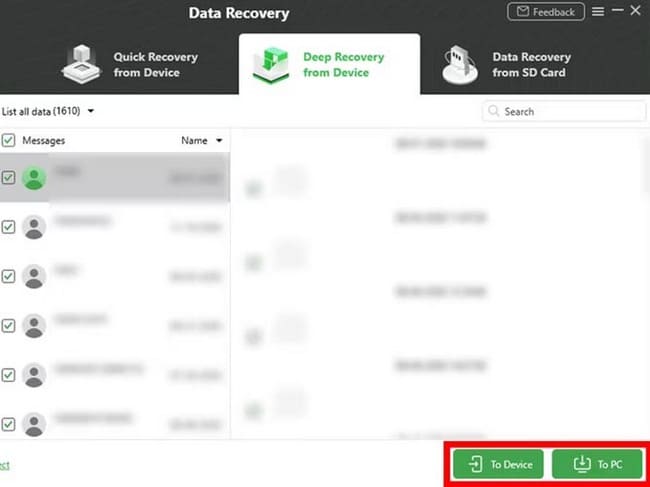Viewport: 650px width, 487px height.
Task: Open the Name sort dropdown
Action: click(219, 141)
